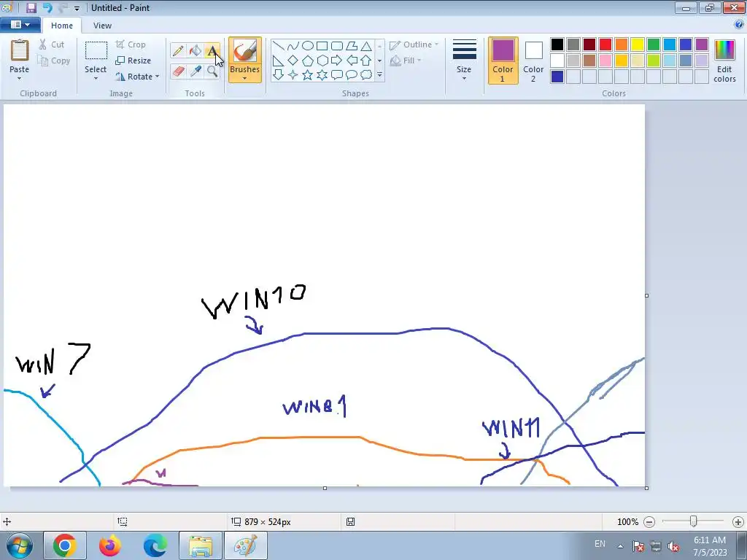Click the Select rectangle icon
The width and height of the screenshot is (747, 560).
[x=96, y=52]
